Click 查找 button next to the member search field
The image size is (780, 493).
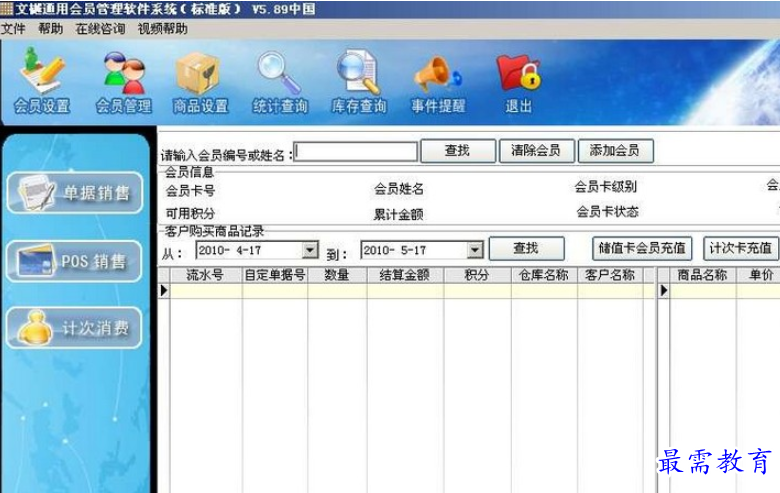(x=458, y=151)
